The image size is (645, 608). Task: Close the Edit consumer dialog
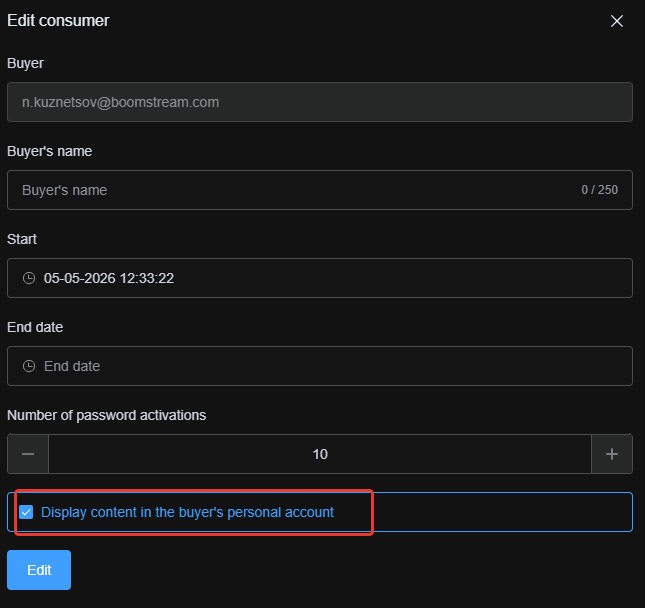coord(617,21)
